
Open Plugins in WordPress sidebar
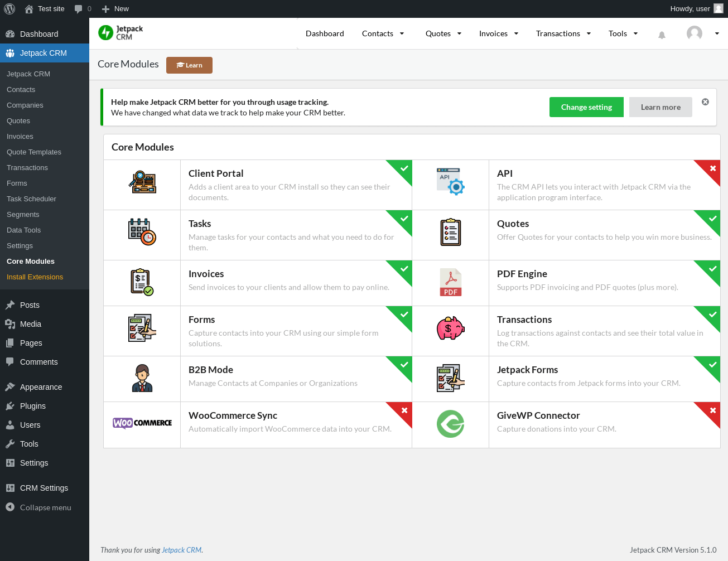point(45,406)
